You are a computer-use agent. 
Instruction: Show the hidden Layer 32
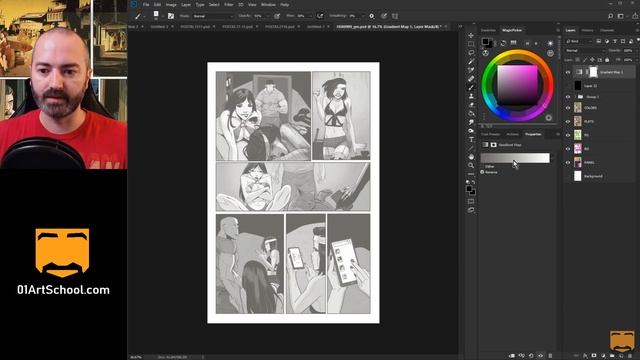coord(568,86)
